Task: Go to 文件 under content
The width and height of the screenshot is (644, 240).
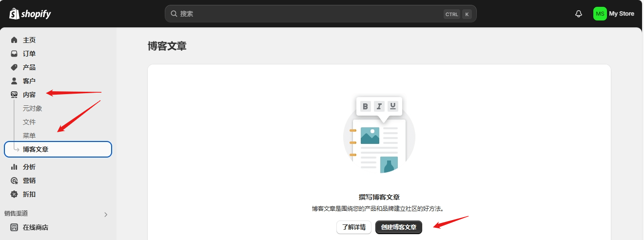Action: (x=29, y=122)
